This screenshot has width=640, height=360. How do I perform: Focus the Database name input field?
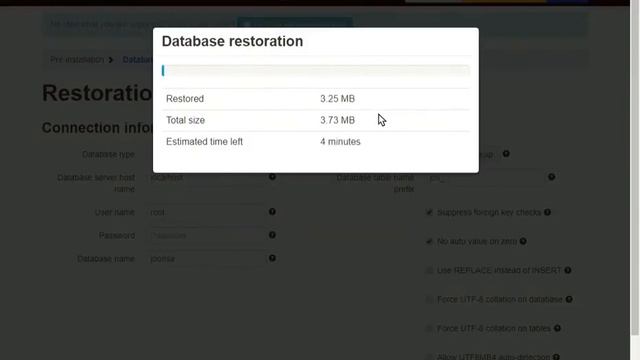(205, 259)
